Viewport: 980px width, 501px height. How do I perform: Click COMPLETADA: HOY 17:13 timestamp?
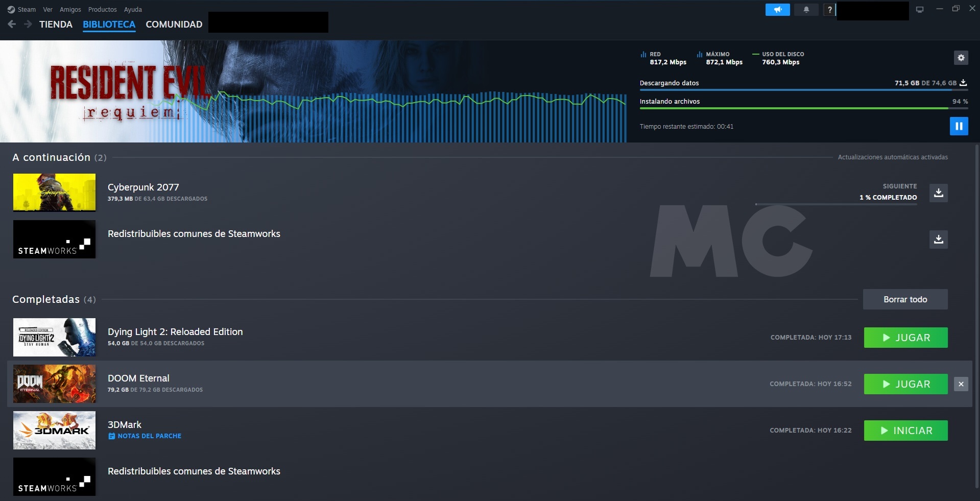point(811,338)
